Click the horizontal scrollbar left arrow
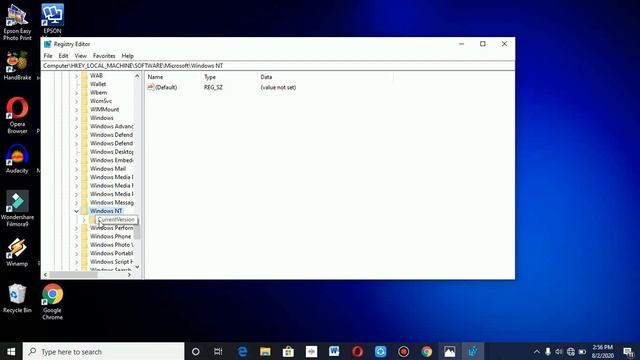The width and height of the screenshot is (640, 360). click(45, 275)
